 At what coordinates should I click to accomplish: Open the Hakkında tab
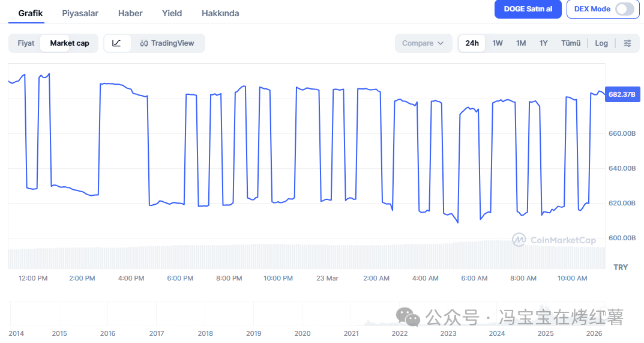[x=220, y=13]
